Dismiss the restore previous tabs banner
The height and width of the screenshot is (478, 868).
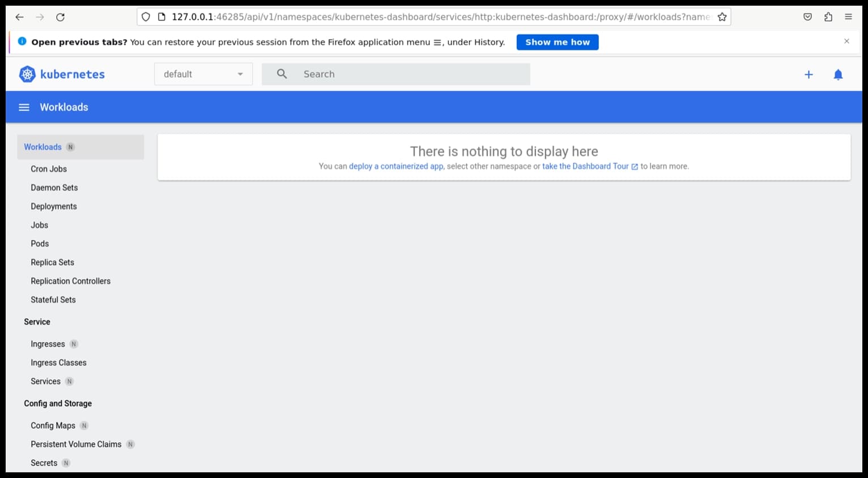coord(846,41)
